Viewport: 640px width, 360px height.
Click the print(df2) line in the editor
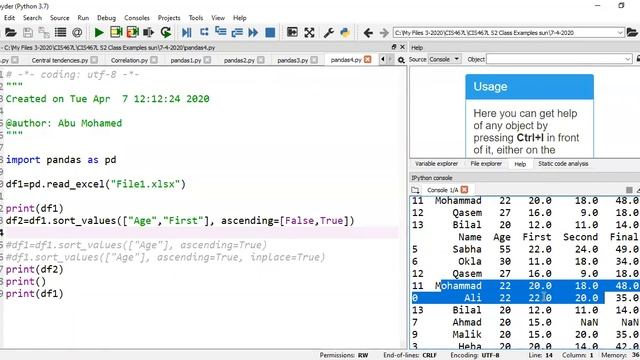point(35,269)
